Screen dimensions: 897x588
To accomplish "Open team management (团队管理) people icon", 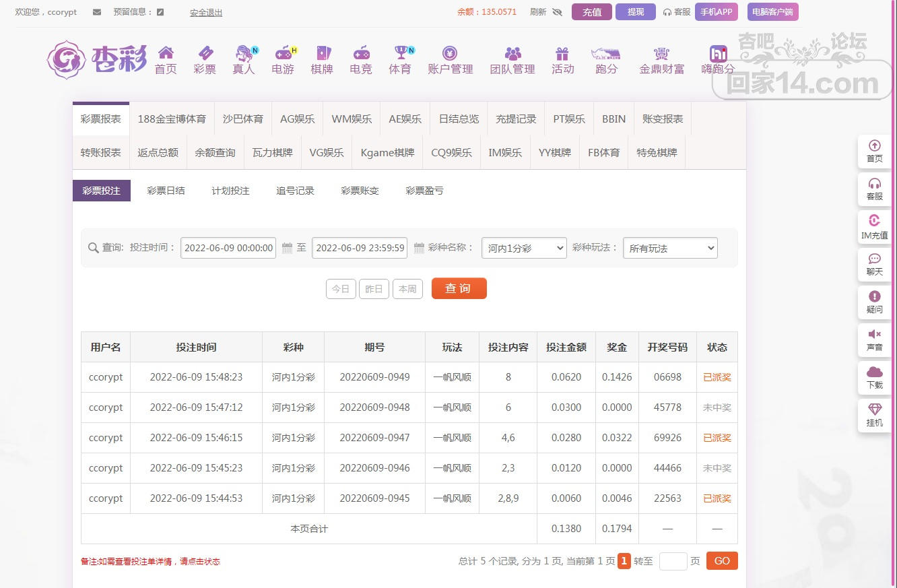I will tap(512, 53).
